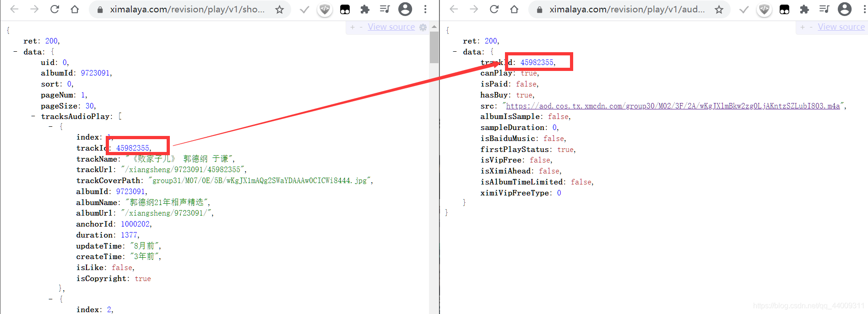Click View source in the right window

tap(841, 27)
